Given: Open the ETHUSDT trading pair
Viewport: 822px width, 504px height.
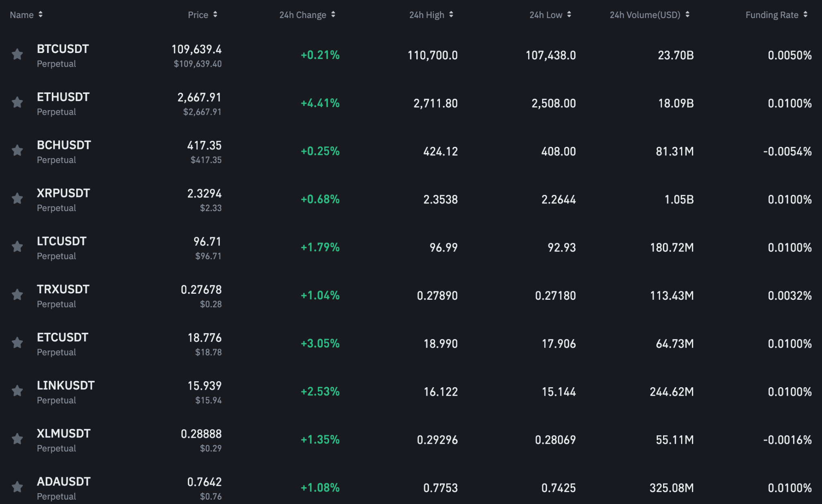Looking at the screenshot, I should 63,98.
